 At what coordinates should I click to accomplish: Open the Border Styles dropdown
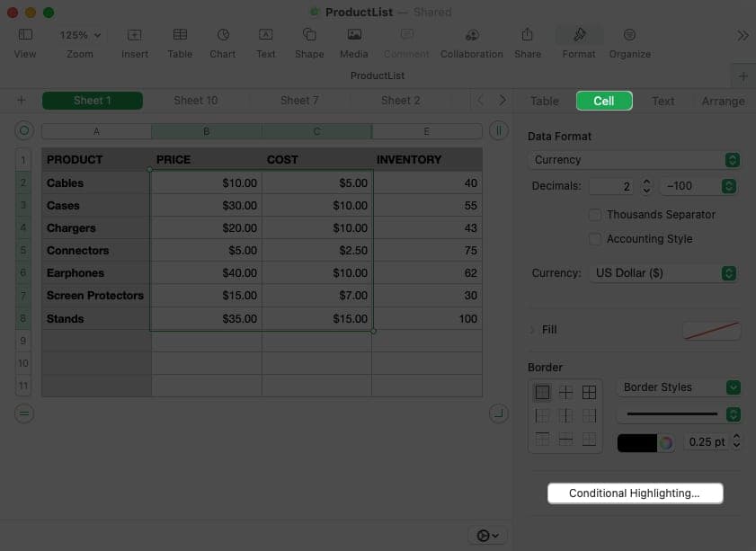tap(679, 387)
